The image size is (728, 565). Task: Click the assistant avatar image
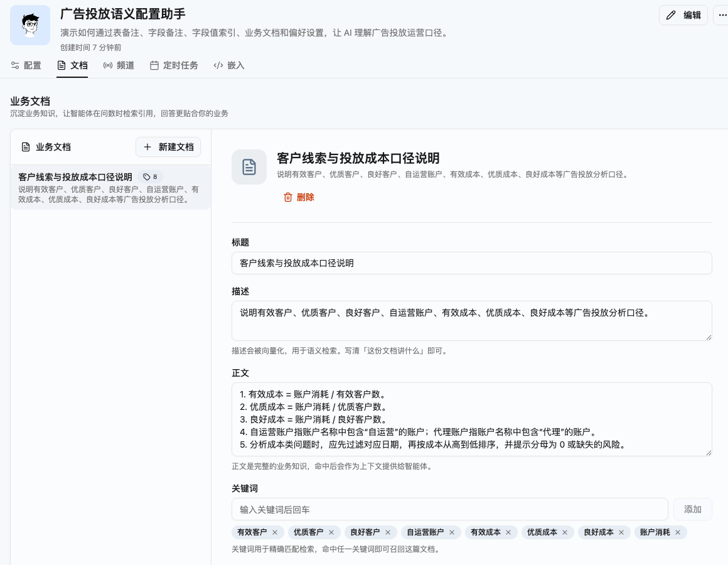point(30,25)
